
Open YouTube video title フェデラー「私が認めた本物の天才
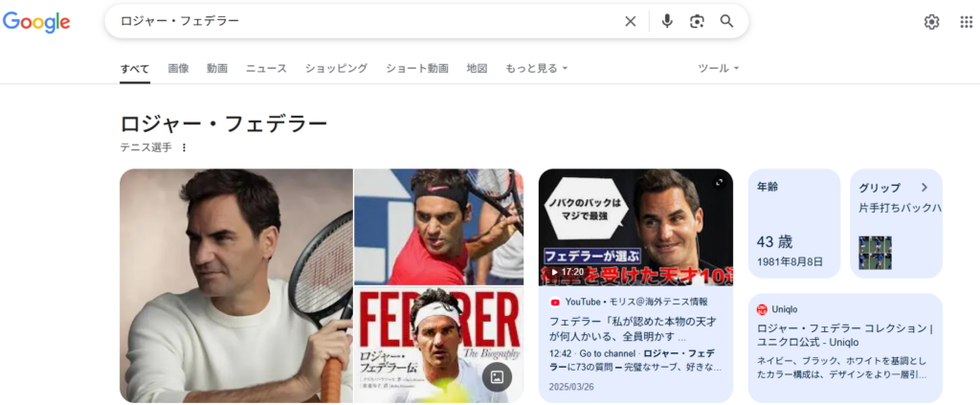(x=633, y=328)
